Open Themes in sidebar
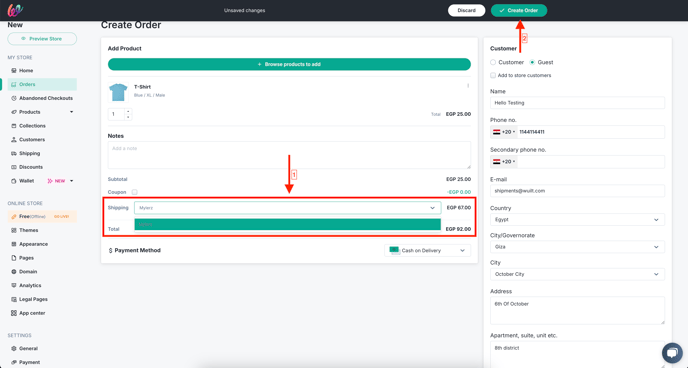 coord(29,230)
